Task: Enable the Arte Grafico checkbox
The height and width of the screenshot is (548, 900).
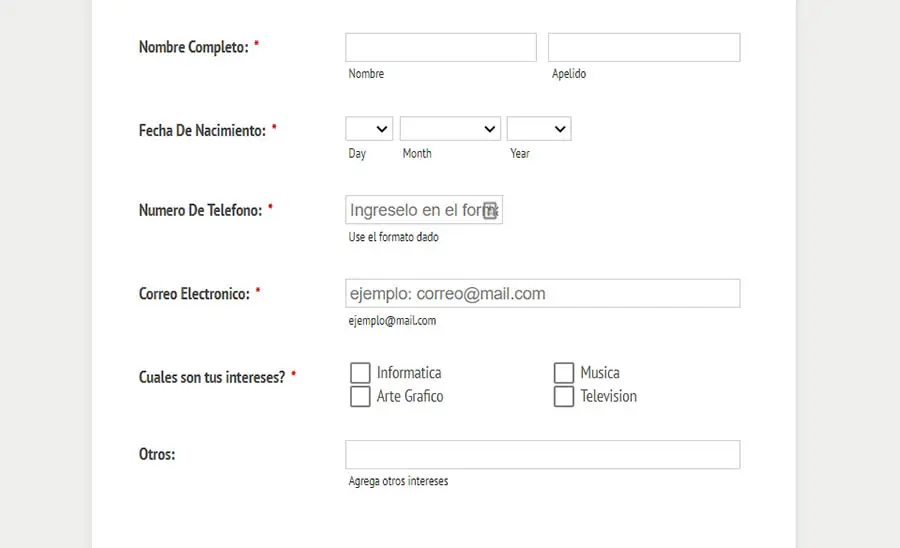Action: pos(360,397)
